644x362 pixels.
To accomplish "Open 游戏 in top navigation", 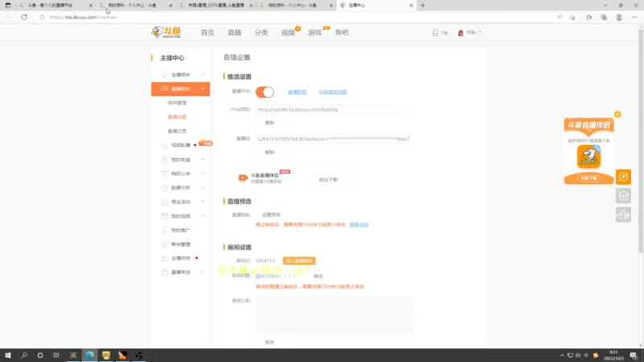I will coord(315,32).
